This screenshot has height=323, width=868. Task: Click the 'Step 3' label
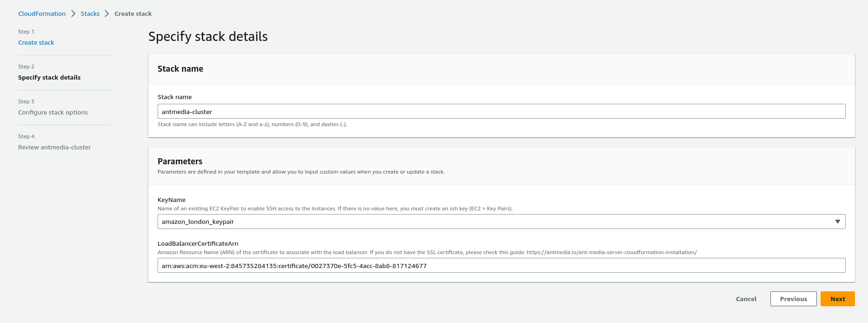pos(26,101)
